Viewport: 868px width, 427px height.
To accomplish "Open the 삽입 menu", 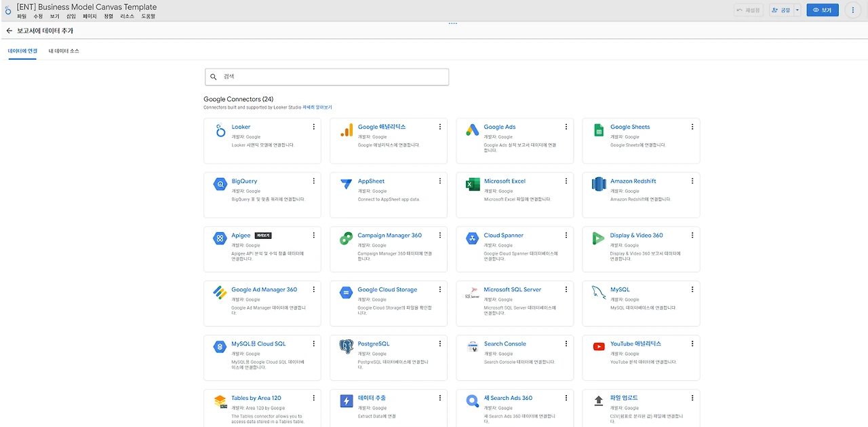I will click(71, 16).
